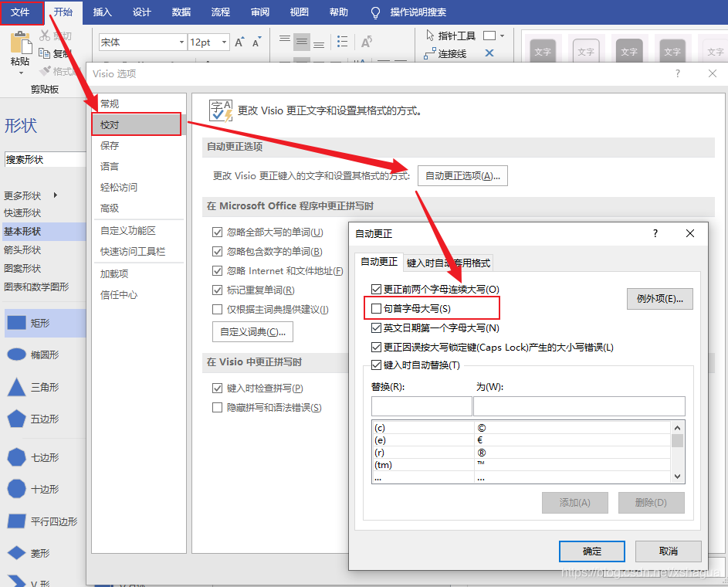This screenshot has width=728, height=587.
Task: Open the Paste dropdown arrow
Action: click(20, 73)
